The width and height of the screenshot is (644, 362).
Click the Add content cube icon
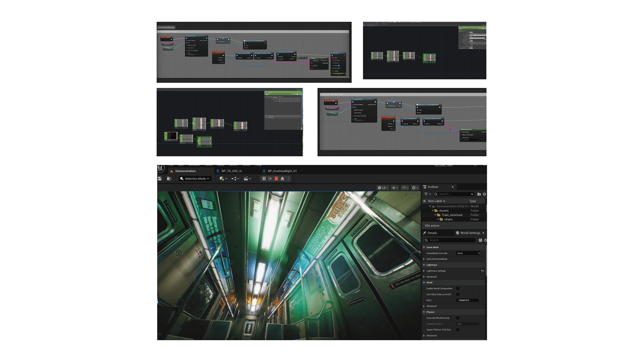click(222, 179)
